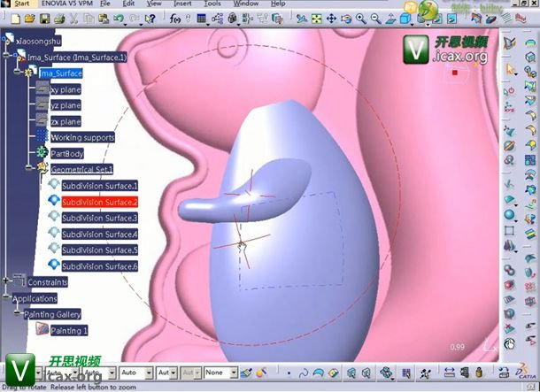Collapse the Geometrical Set.1 node

[x=29, y=168]
